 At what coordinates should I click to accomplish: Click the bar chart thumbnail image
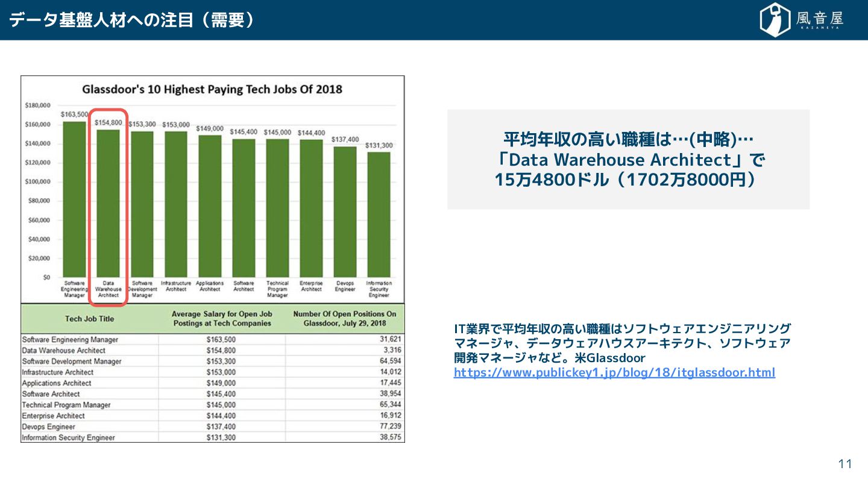coord(213,259)
